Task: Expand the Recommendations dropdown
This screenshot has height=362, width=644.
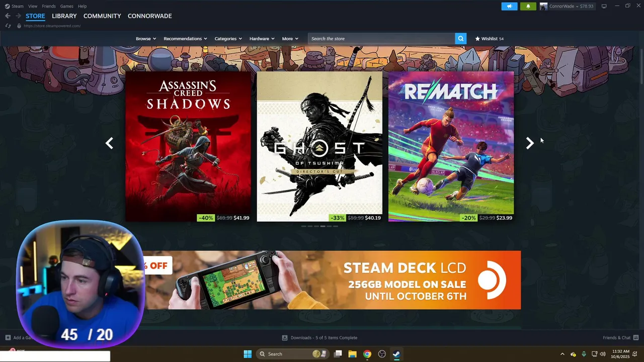Action: coord(185,39)
